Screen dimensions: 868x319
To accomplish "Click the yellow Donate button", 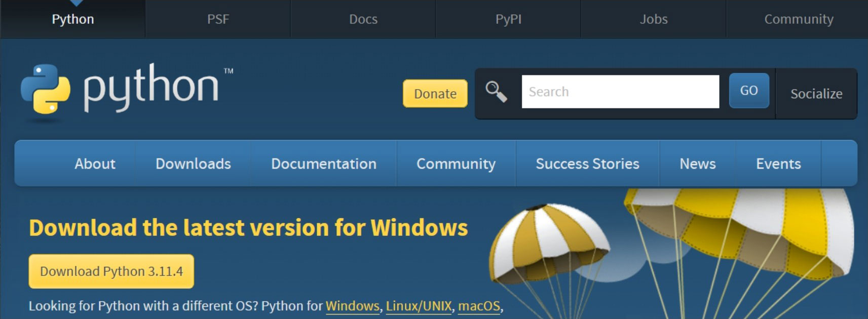I will (x=435, y=94).
